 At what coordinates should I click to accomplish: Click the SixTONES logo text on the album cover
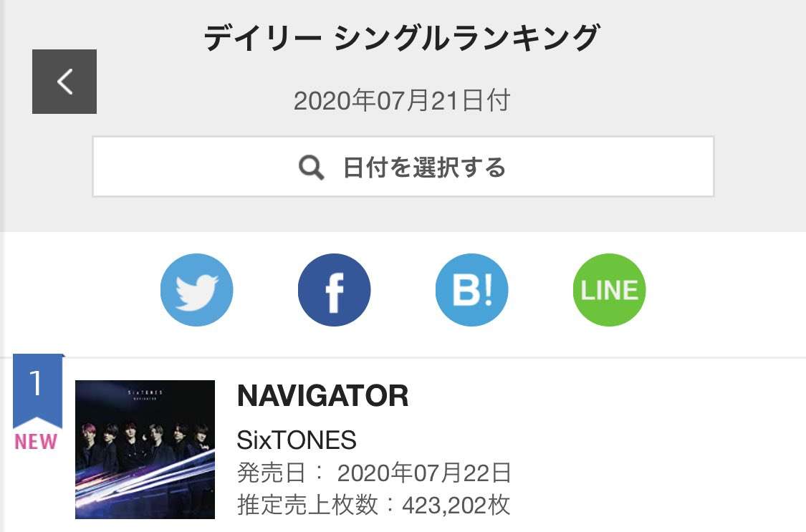[145, 392]
